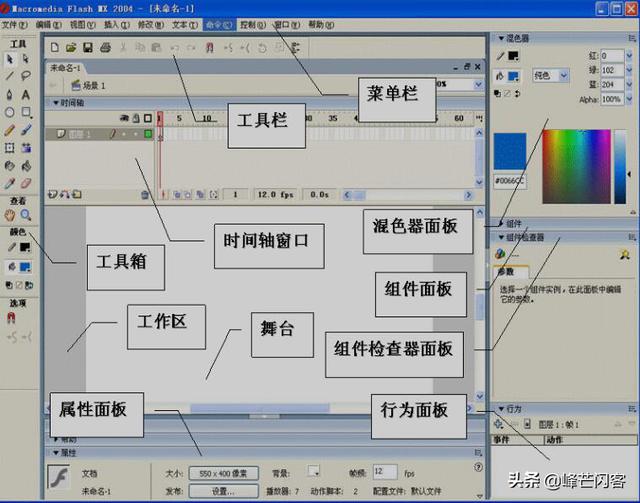
Task: Click the 设置... publish settings button
Action: pos(223,491)
